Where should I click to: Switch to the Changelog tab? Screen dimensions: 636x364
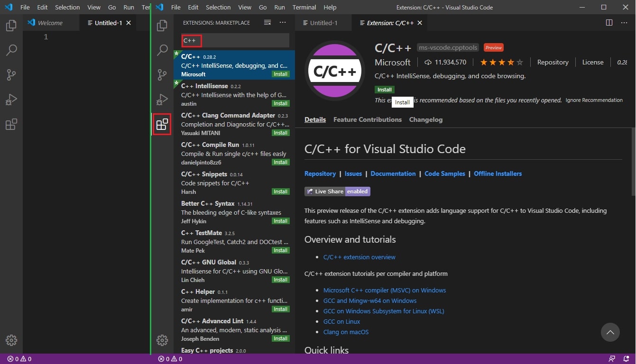(x=425, y=119)
